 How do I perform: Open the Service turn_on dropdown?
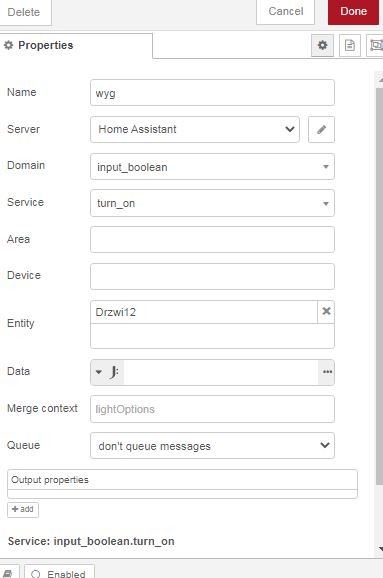point(212,203)
